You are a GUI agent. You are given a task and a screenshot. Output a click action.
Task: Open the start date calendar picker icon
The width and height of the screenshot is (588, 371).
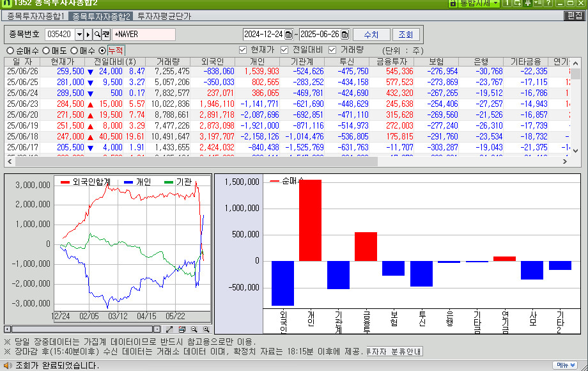pos(288,35)
